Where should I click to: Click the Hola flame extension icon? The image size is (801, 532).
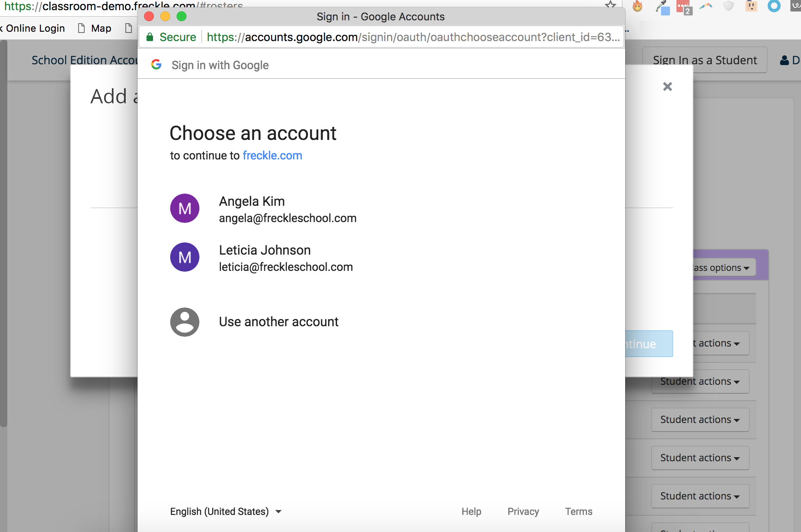point(637,6)
